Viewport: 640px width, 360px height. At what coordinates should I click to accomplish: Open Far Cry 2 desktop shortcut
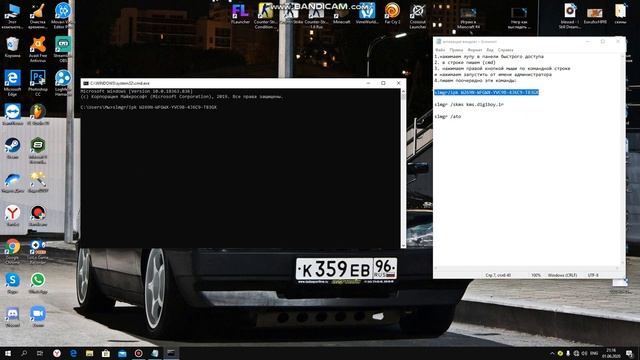click(392, 13)
